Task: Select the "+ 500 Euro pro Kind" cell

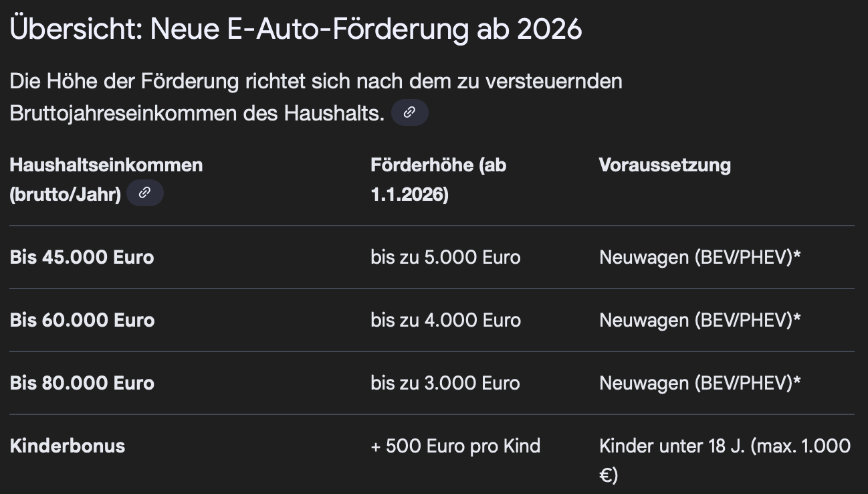Action: (455, 446)
